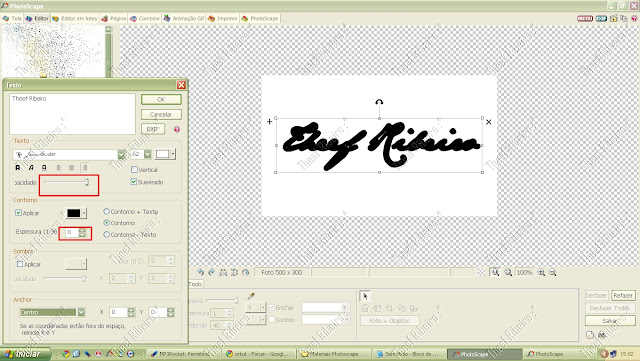Click the X delete handle beside the text
The height and width of the screenshot is (361, 640).
click(489, 122)
